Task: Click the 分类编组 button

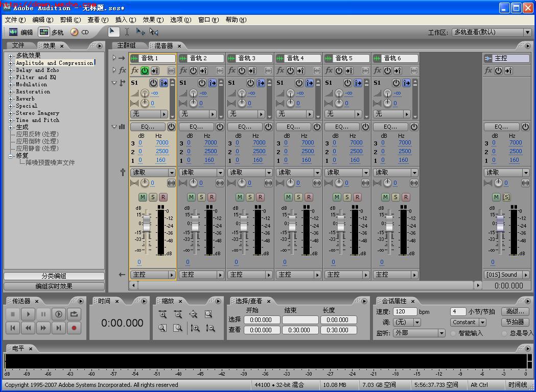Action: pyautogui.click(x=54, y=276)
